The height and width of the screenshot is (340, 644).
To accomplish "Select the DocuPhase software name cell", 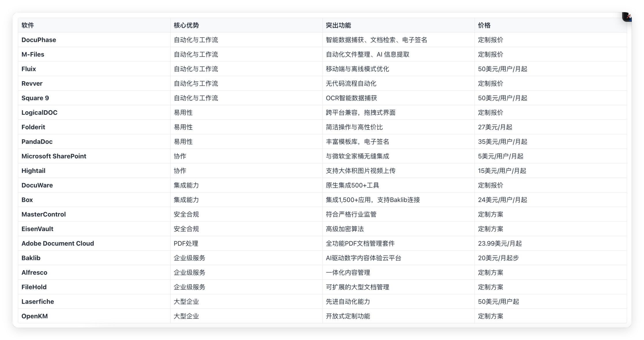I will (39, 40).
